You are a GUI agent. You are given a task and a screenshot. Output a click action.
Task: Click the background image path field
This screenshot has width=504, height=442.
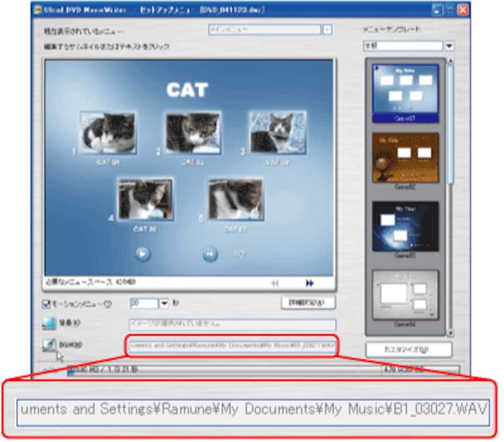click(232, 324)
